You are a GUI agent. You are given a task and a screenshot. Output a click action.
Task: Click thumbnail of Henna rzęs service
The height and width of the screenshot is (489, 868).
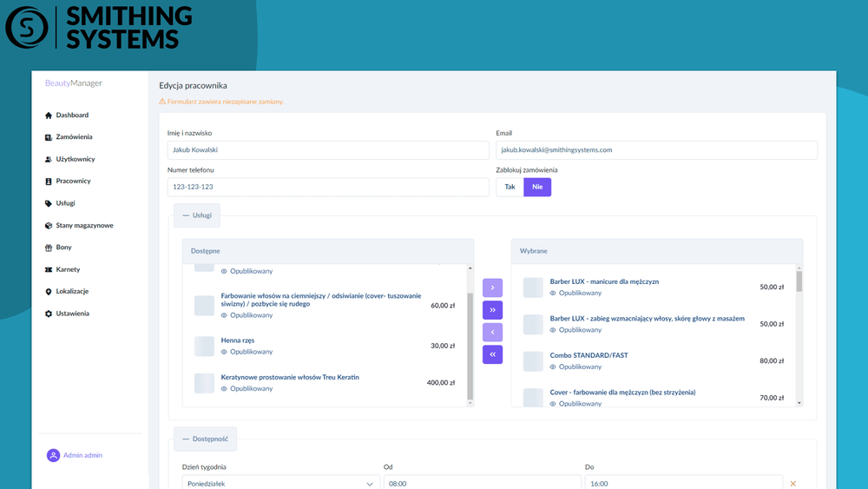(204, 346)
